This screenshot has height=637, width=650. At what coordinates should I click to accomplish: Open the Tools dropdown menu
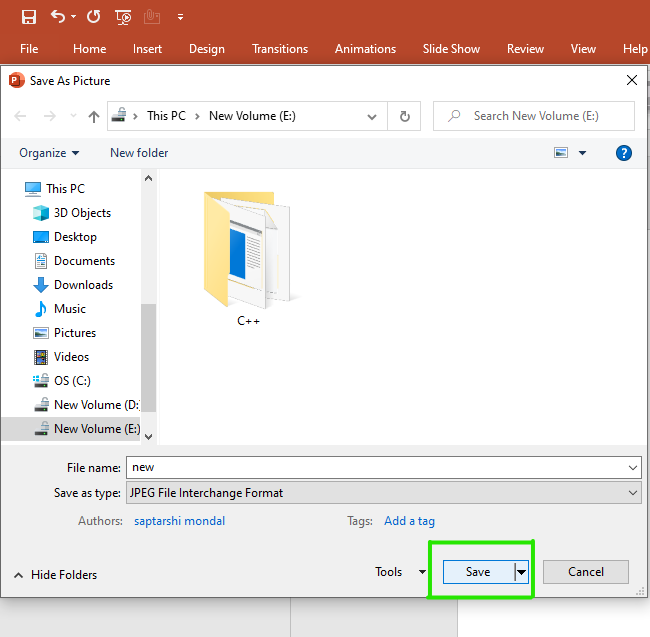click(400, 572)
